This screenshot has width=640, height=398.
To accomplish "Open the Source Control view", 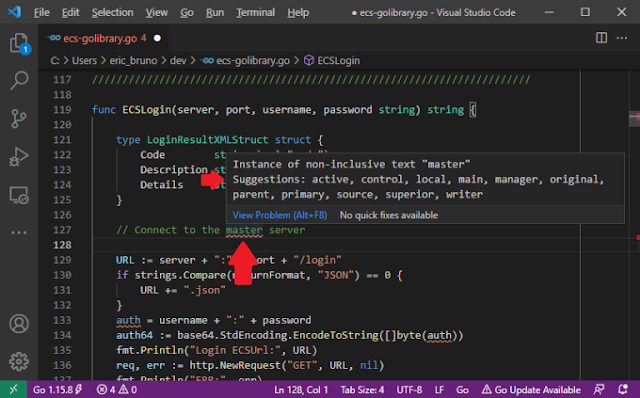I will [18, 119].
